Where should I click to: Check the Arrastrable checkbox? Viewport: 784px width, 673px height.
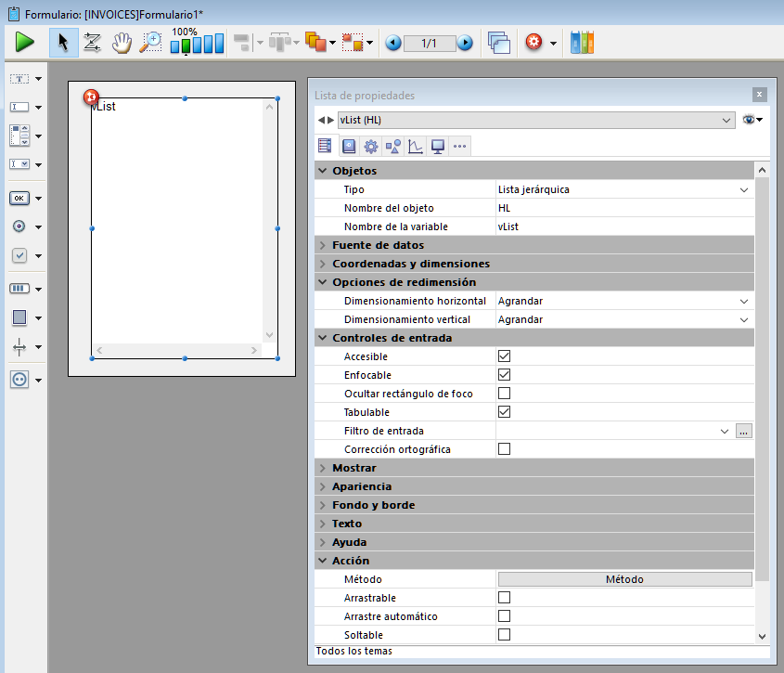505,598
